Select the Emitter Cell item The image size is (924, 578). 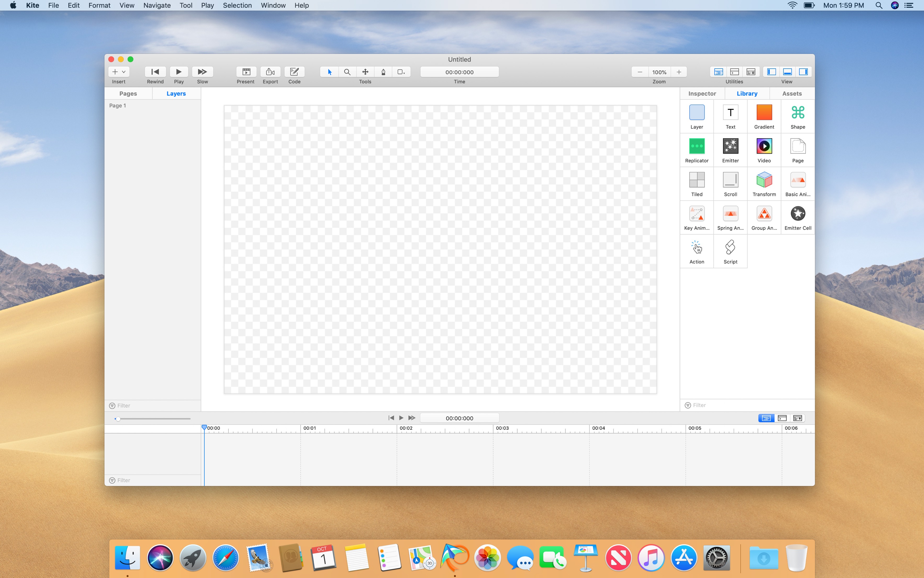click(798, 218)
